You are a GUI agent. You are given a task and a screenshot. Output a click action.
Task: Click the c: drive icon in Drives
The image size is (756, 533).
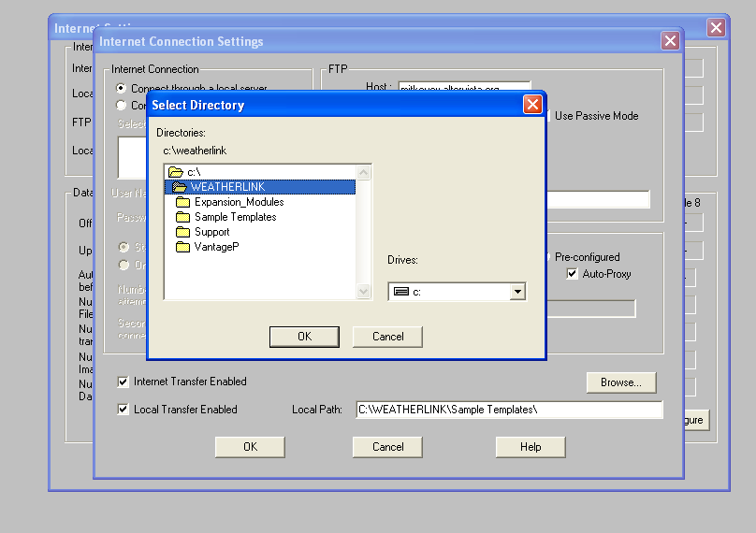(x=401, y=292)
